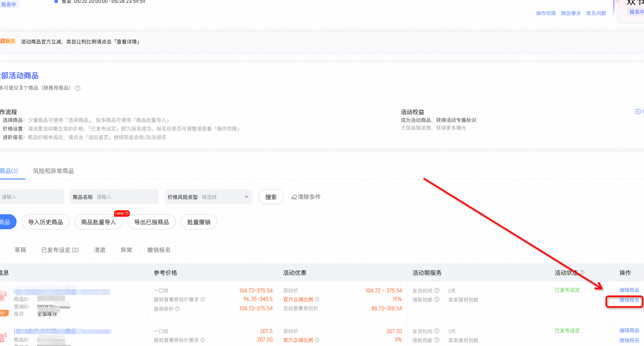Click help icon beside 除推荐商品 text

[x=78, y=88]
